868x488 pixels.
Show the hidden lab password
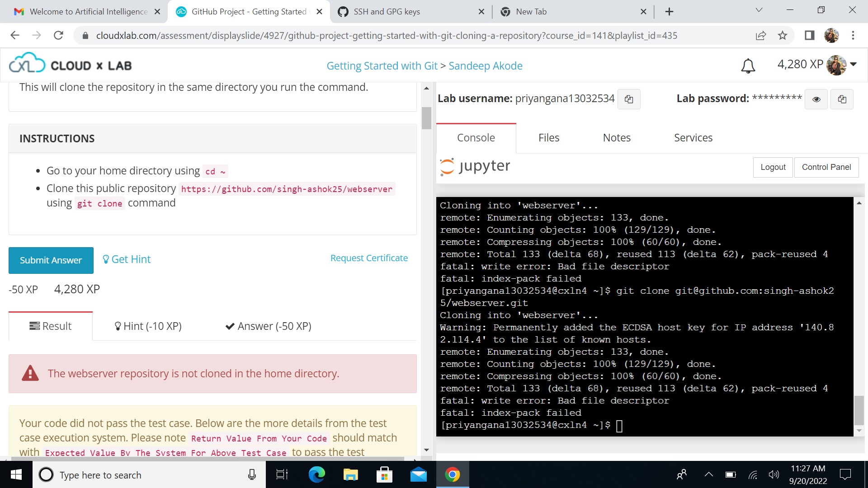816,99
